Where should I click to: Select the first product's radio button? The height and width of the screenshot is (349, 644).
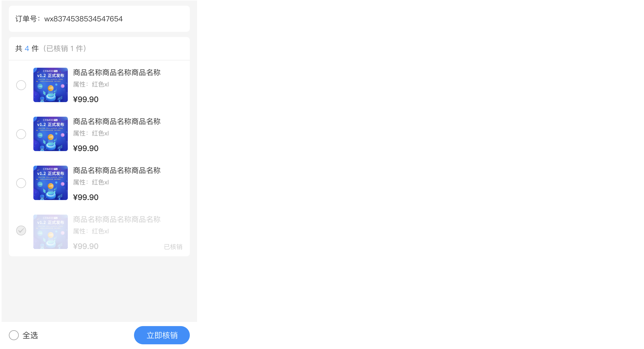[x=21, y=85]
